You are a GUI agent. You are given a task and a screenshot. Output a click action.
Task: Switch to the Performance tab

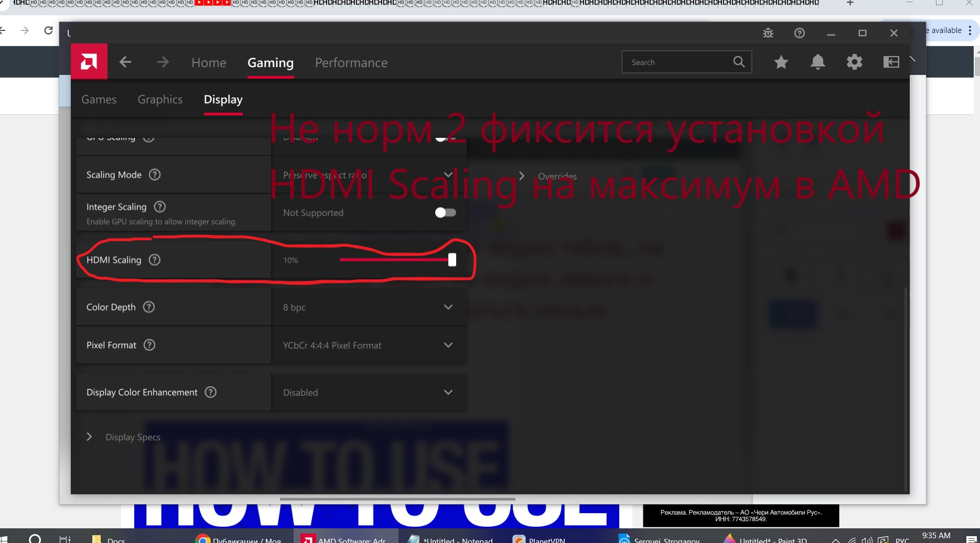pos(351,62)
